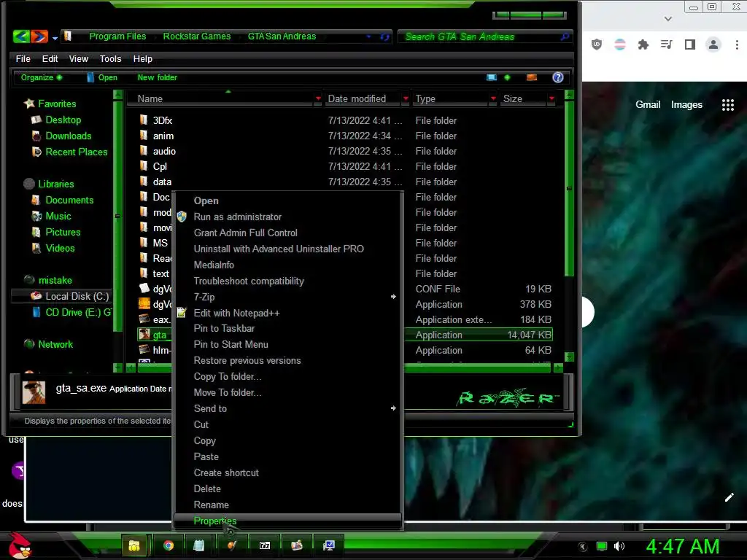Click the Angry Birds start button
This screenshot has width=747, height=560.
coord(19,545)
